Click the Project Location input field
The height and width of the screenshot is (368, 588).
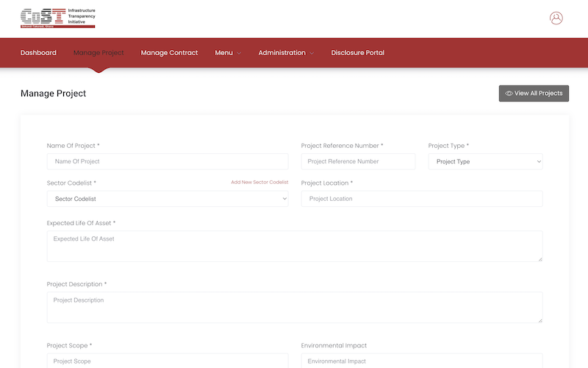422,199
